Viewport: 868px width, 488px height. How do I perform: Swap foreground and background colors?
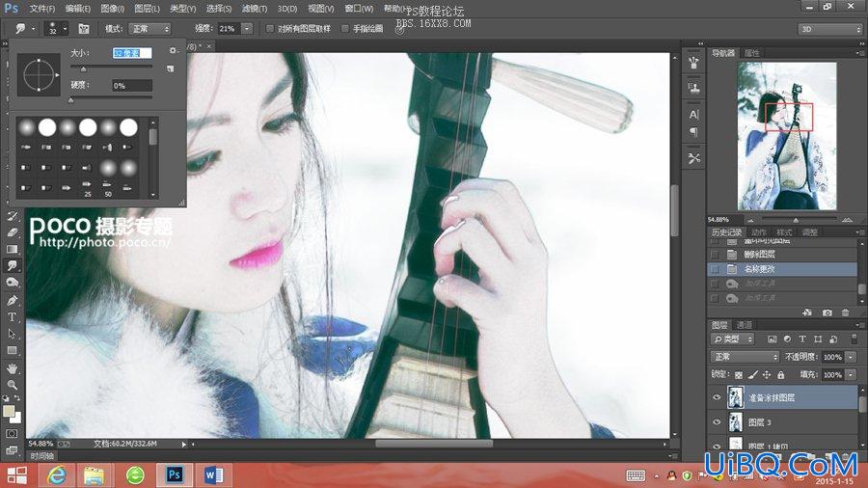click(17, 397)
